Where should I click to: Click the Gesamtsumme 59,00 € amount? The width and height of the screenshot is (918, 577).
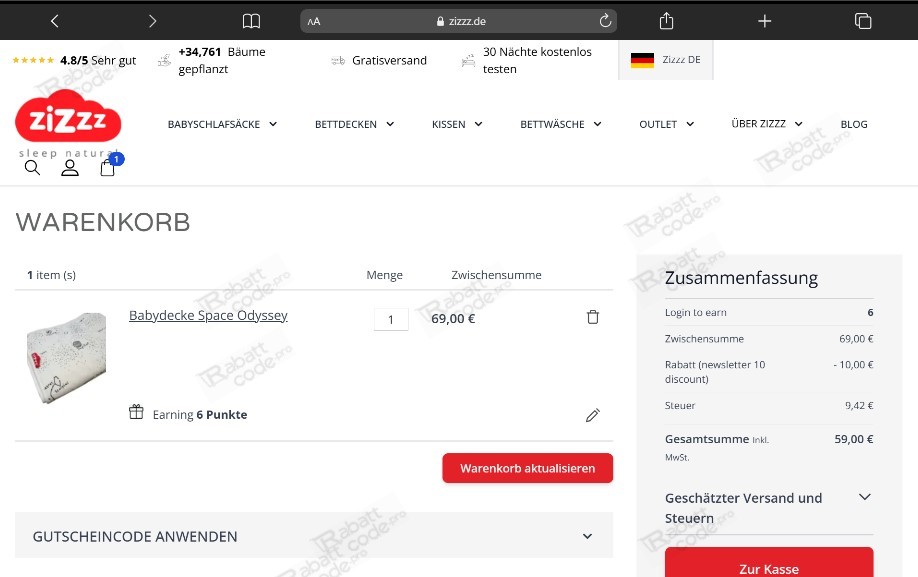(854, 439)
